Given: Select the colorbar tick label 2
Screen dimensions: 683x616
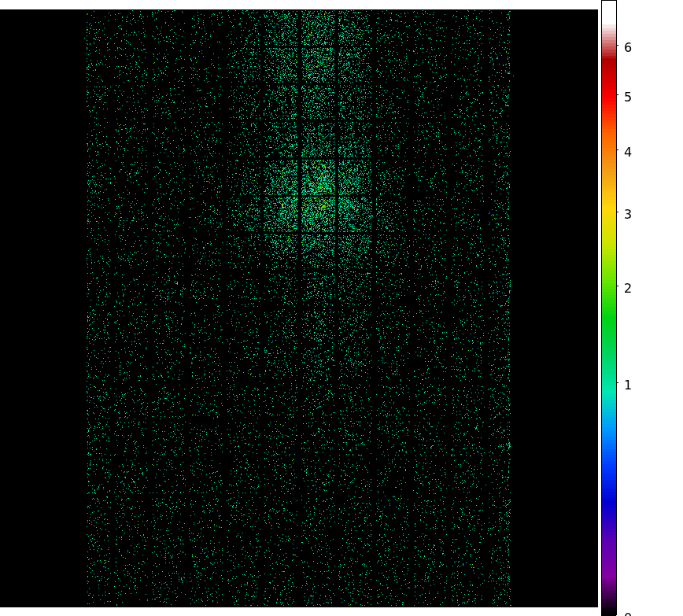Looking at the screenshot, I should point(627,289).
